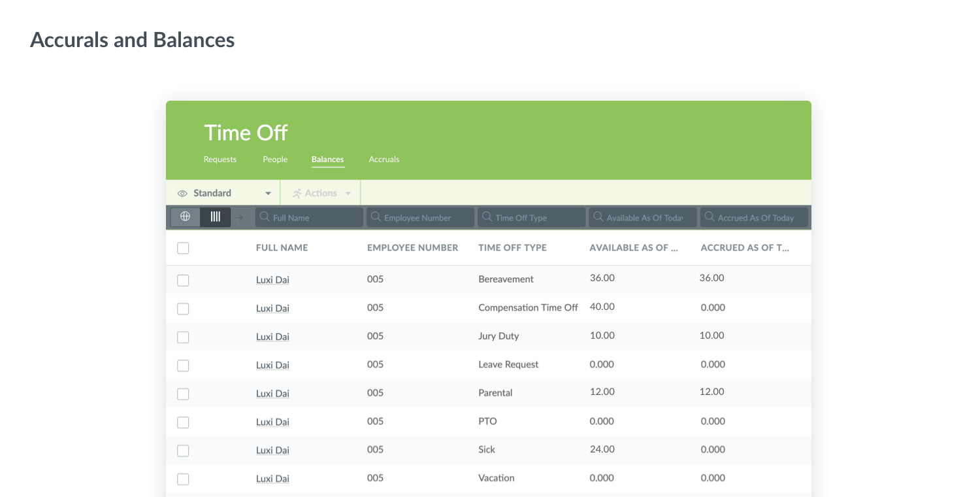Switch to the Accruals tab
The width and height of the screenshot is (980, 497).
click(384, 160)
